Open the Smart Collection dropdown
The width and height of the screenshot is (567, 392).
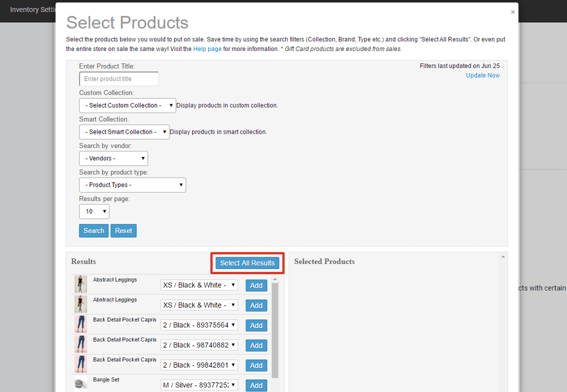pyautogui.click(x=124, y=131)
